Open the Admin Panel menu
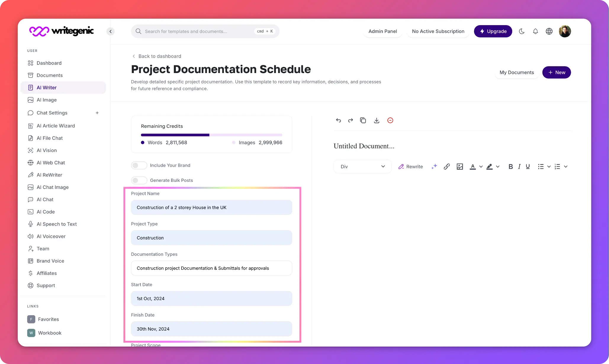The height and width of the screenshot is (364, 609). pos(383,31)
